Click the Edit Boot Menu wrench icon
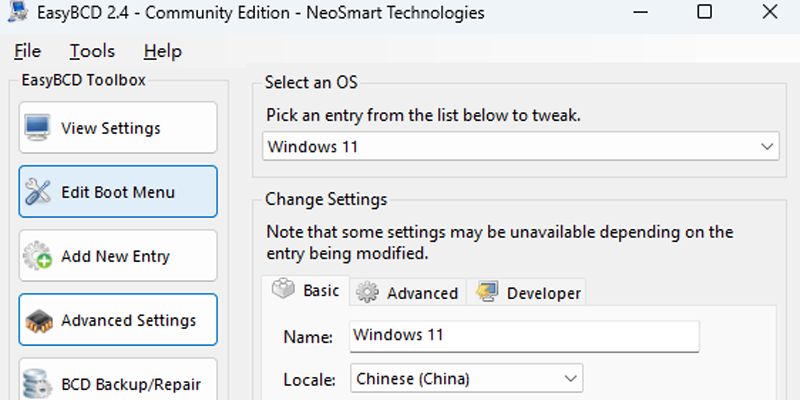The image size is (800, 400). tap(37, 192)
